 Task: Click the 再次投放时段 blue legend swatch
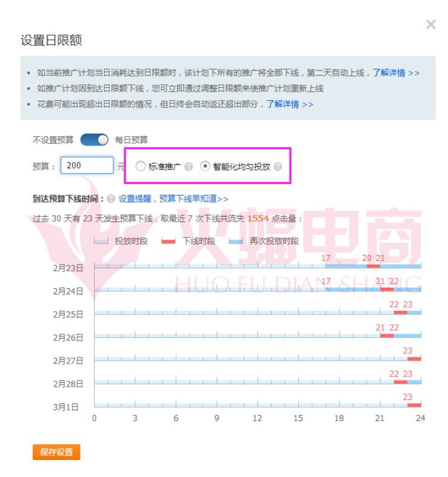(236, 242)
